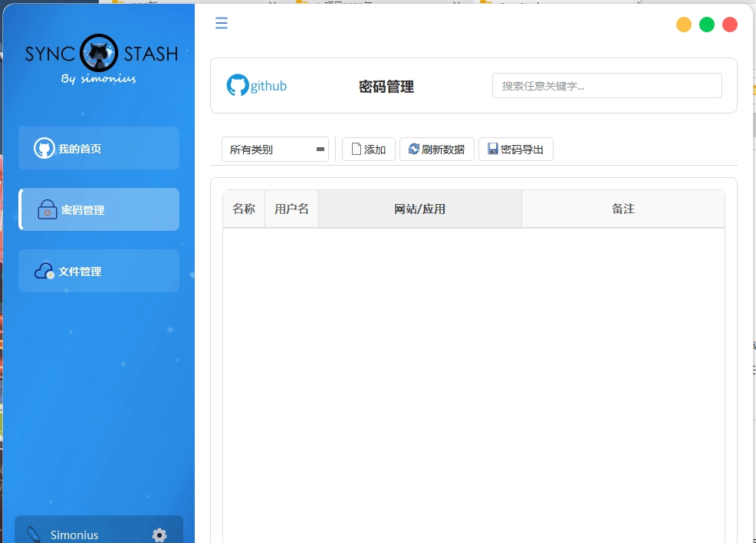The width and height of the screenshot is (756, 543).
Task: Click the document icon on 添加 button
Action: pyautogui.click(x=355, y=149)
